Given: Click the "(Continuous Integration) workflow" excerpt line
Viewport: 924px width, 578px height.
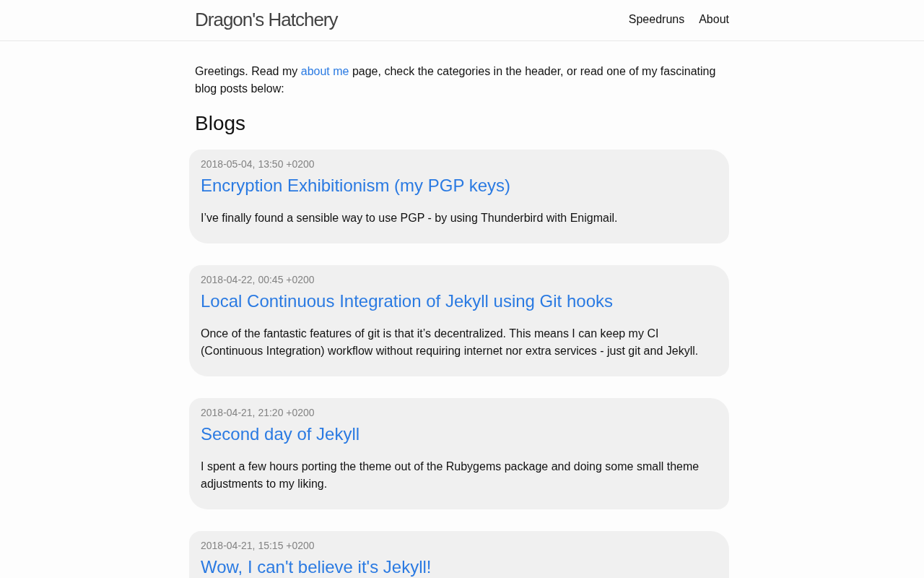Looking at the screenshot, I should (x=449, y=351).
